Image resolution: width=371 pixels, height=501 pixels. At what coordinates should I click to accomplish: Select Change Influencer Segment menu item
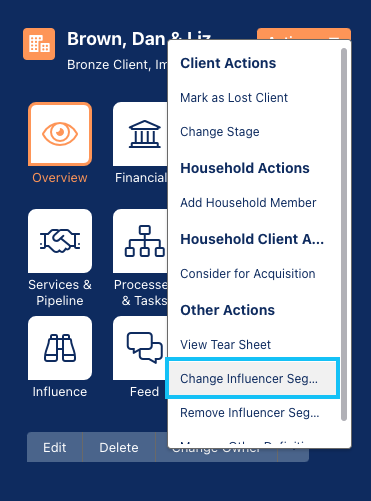point(253,378)
